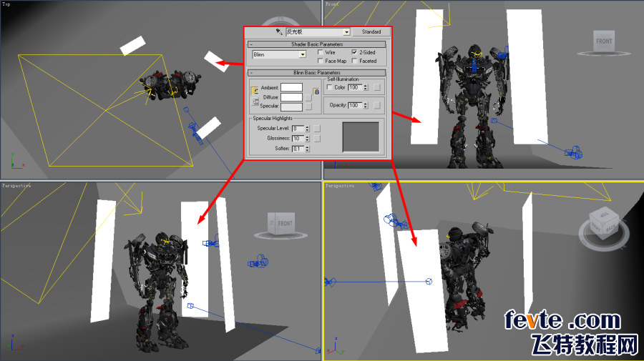Uncheck the 2-Sided option
Screen dimensions: 644x361
(354, 52)
